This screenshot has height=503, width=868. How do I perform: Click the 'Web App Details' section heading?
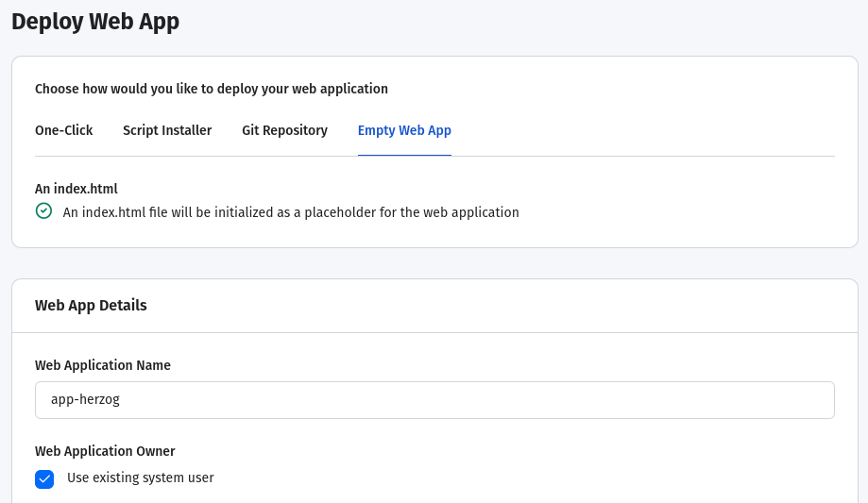coord(91,306)
